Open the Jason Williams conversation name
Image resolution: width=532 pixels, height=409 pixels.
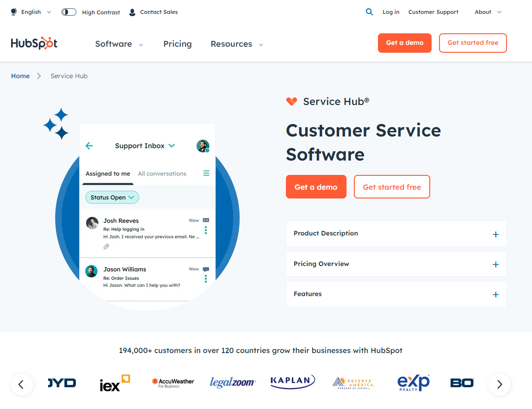tap(124, 269)
